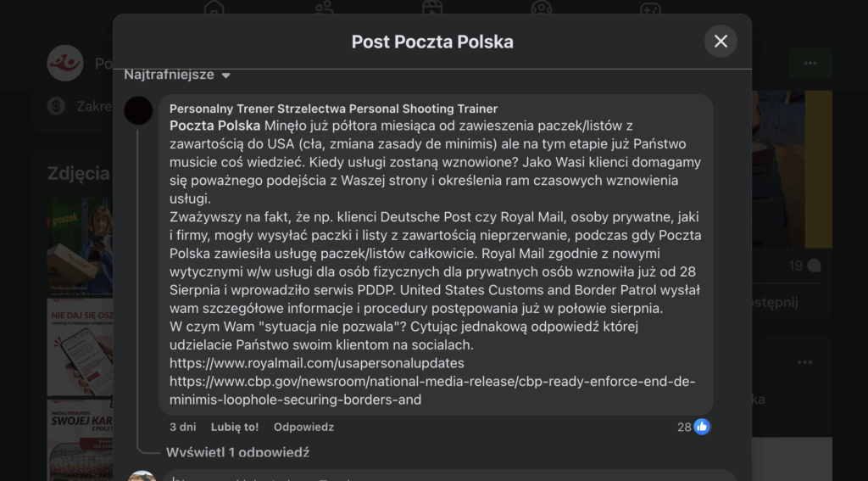Click the comment input field

(449, 475)
